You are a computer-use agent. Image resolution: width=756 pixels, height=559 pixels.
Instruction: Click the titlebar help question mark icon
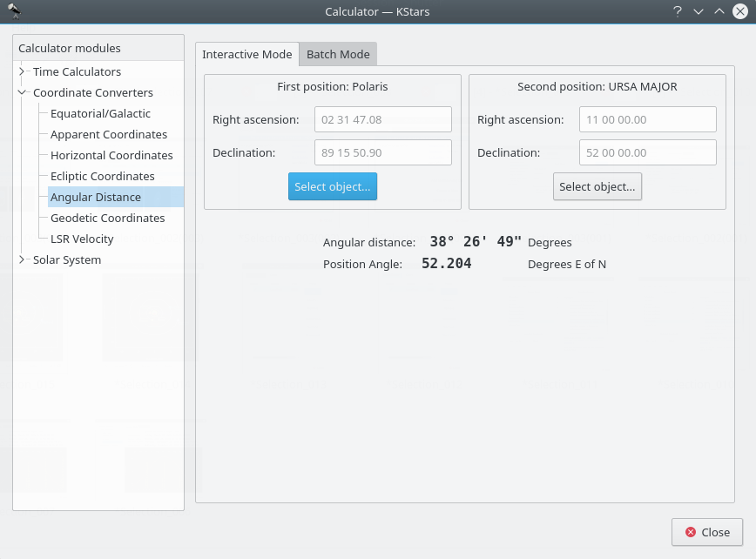(677, 11)
